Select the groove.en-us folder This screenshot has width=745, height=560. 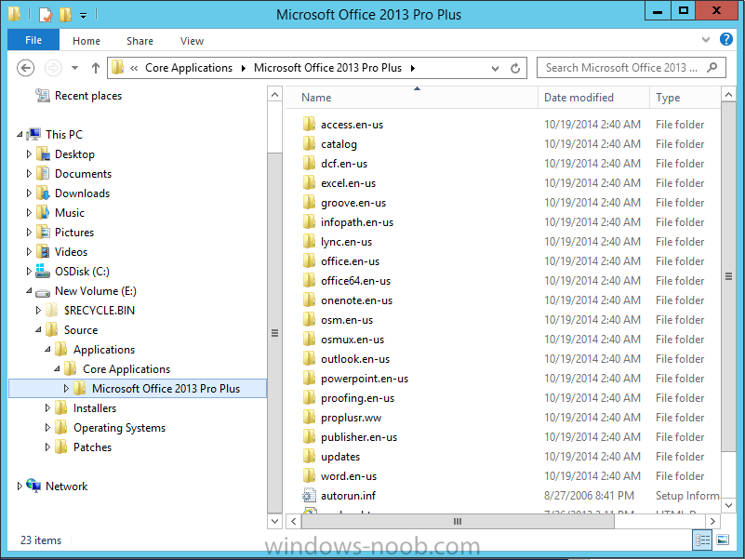(x=353, y=203)
